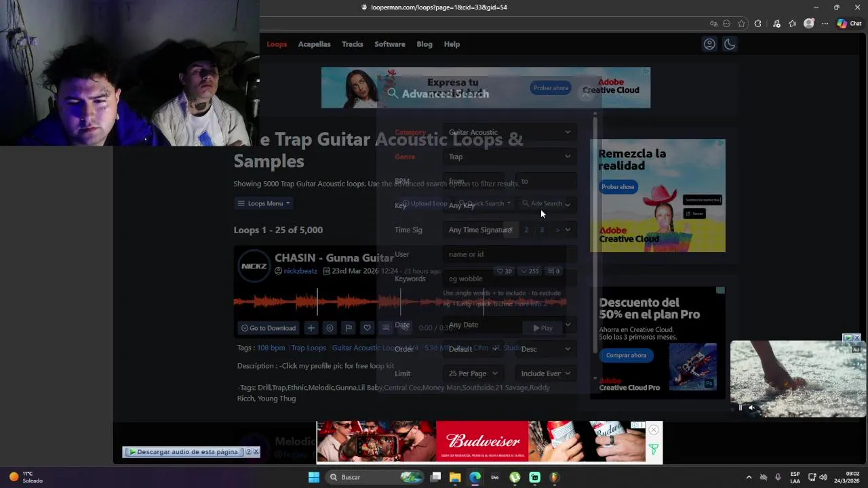
Task: Open browser favorites list icon
Action: click(792, 24)
